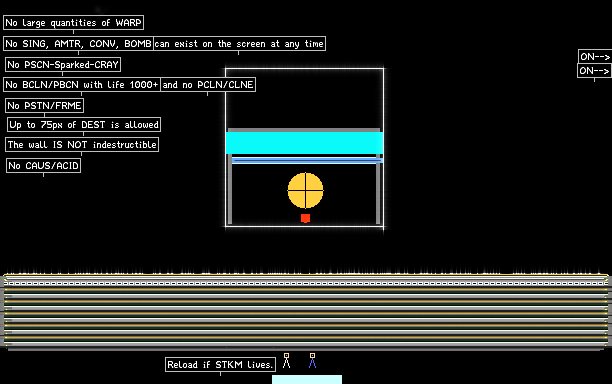Click the 'No SING, AMTR, CONV, BOMB' sign
This screenshot has height=384, width=612.
[x=78, y=44]
